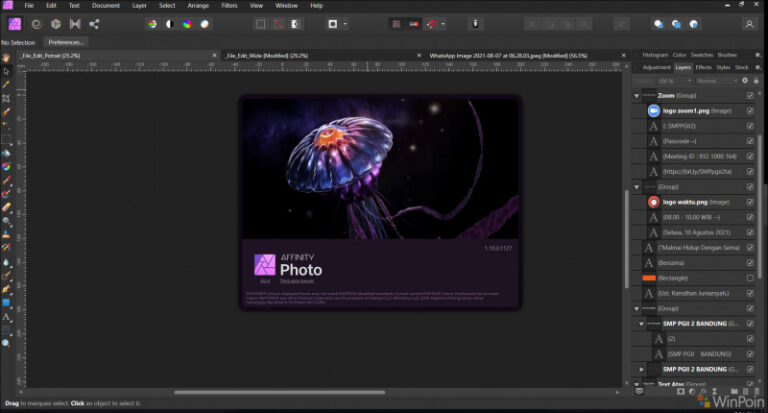
Task: Switch to the _File_Edit_Wide document tab
Action: (267, 56)
